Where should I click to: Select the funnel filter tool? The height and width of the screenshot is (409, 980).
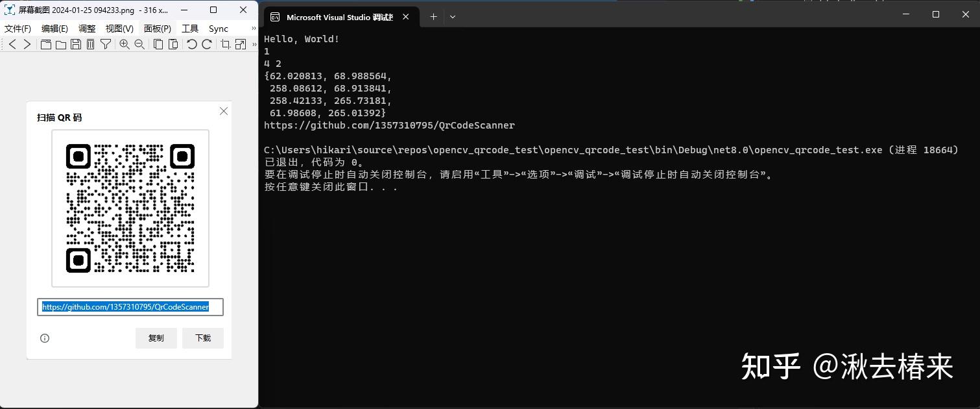[x=106, y=44]
